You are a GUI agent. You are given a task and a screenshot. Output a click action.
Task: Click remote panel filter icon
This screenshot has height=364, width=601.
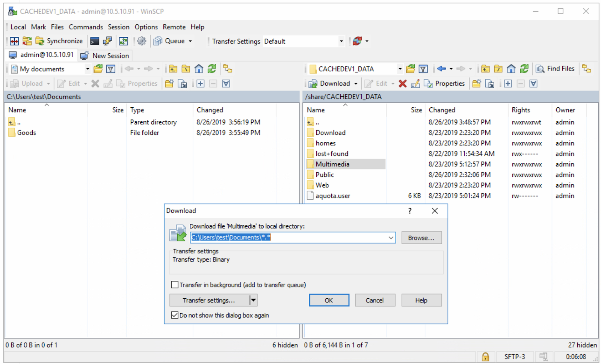[x=423, y=69]
